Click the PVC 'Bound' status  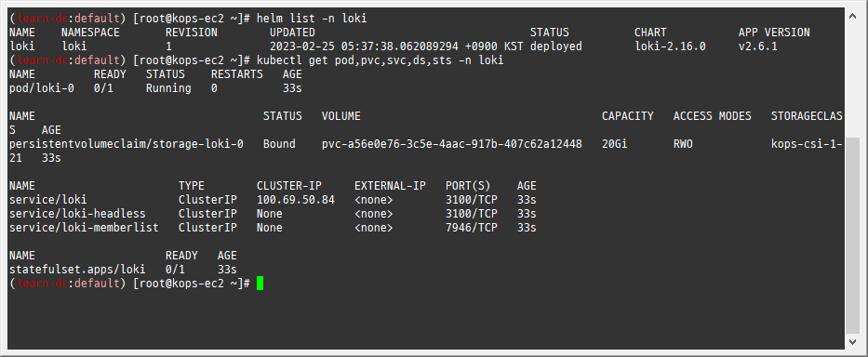(x=279, y=144)
